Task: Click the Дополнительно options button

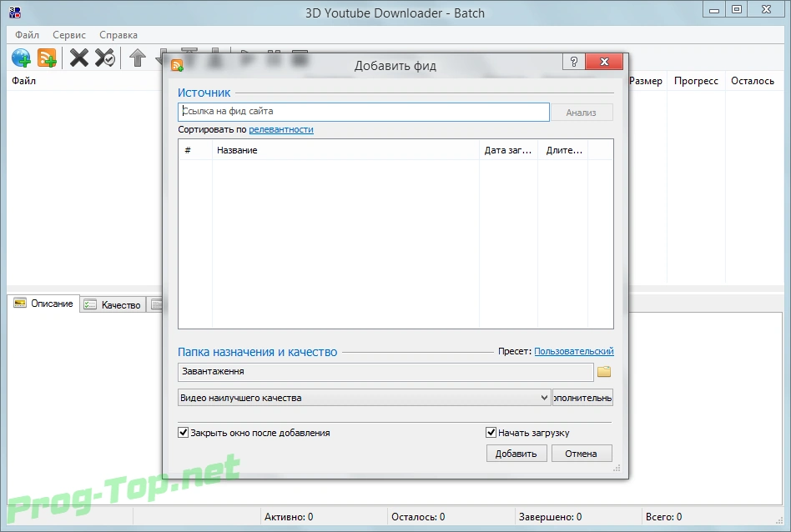Action: [582, 398]
